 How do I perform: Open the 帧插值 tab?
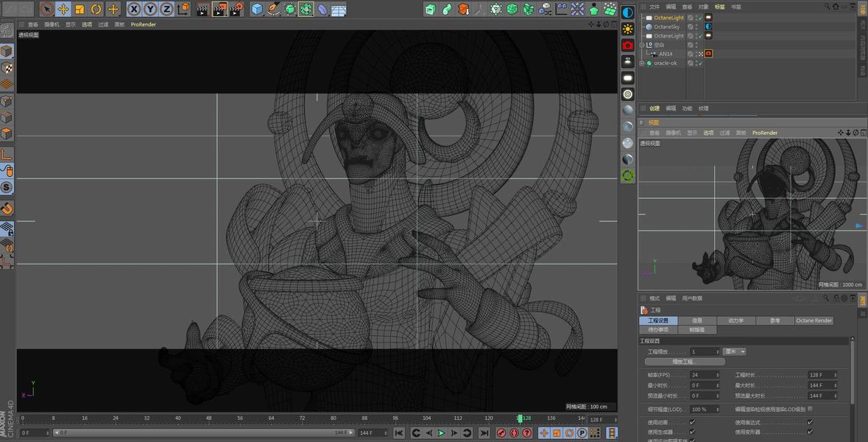tap(697, 329)
